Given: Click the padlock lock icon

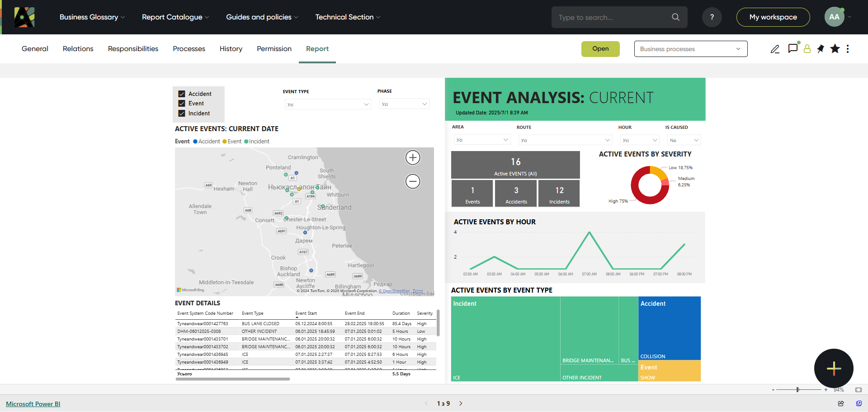Looking at the screenshot, I should click(x=807, y=49).
